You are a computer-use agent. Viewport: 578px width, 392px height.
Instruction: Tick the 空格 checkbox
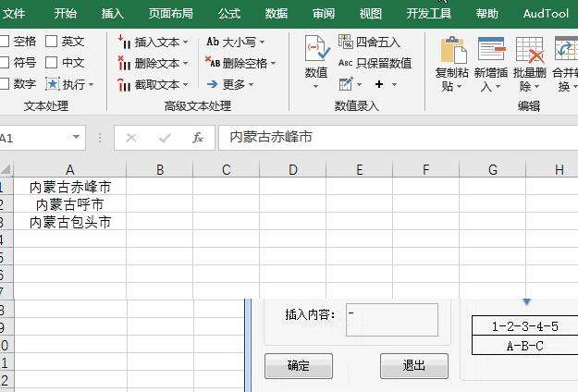click(x=4, y=41)
